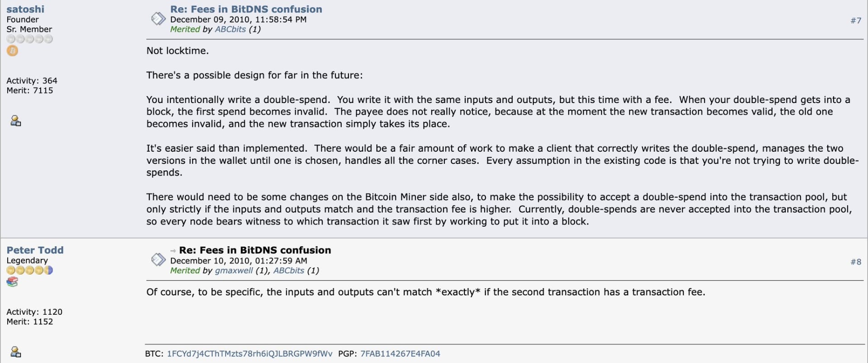This screenshot has width=868, height=363.
Task: Open the 'Re: Fees in BitDNS confusion' title in post #8
Action: pos(255,250)
